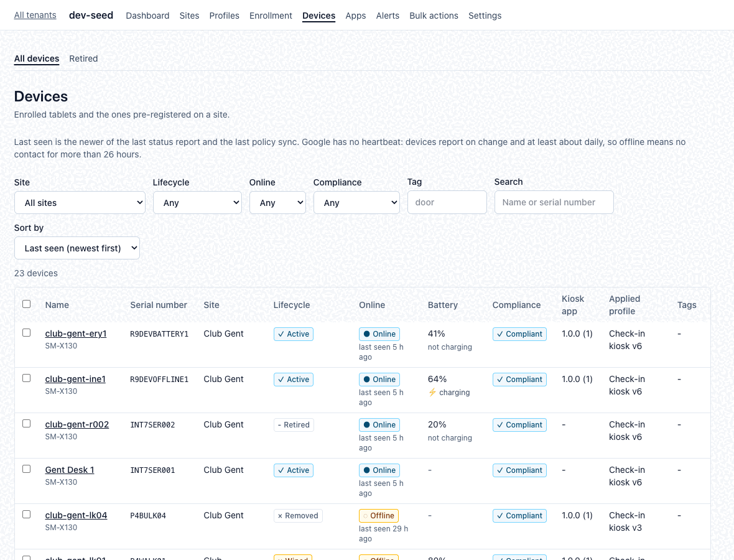
Task: Click the Name or serial number search box
Action: [x=554, y=202]
